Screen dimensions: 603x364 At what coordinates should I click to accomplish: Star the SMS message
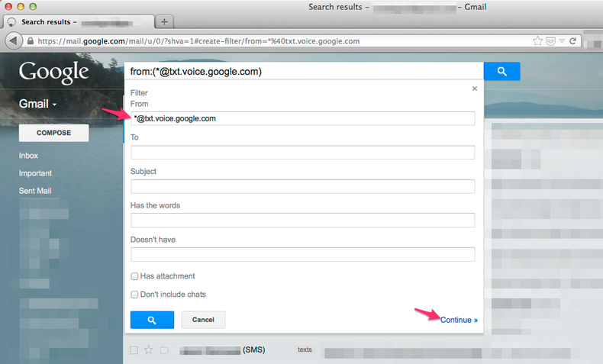(x=148, y=350)
